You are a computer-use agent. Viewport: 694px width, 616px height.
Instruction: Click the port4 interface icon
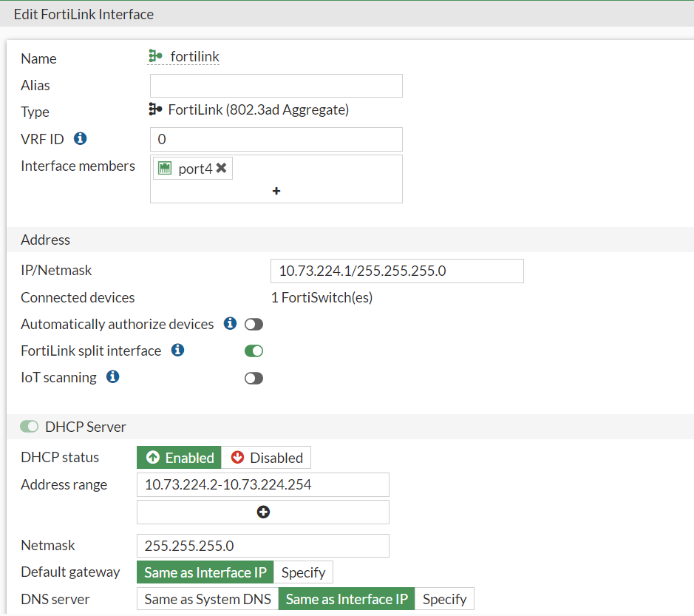click(x=166, y=169)
